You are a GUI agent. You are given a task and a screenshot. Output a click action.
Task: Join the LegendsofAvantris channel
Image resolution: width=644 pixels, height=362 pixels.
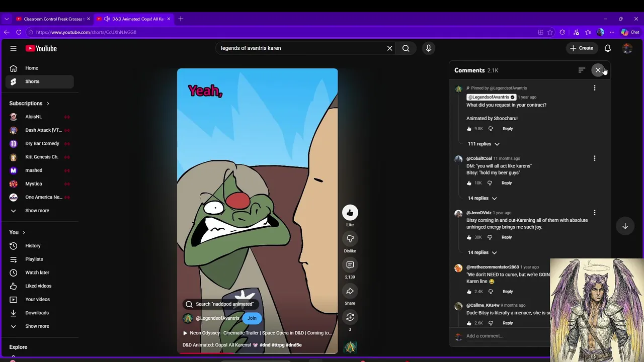(252, 318)
